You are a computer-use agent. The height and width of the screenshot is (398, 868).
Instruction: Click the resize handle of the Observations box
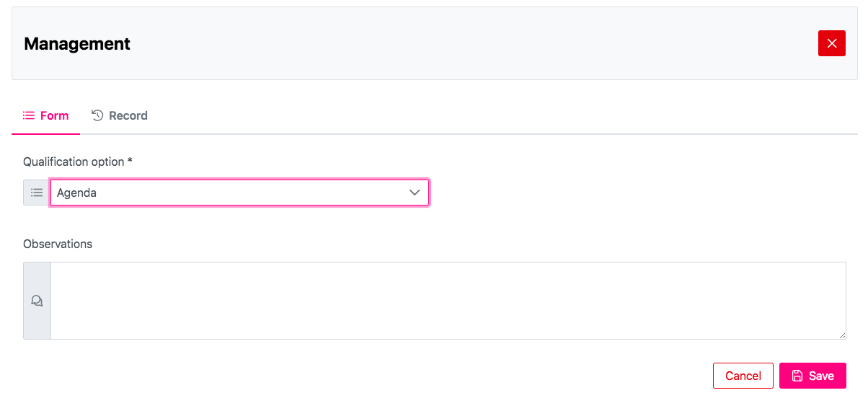click(x=842, y=335)
